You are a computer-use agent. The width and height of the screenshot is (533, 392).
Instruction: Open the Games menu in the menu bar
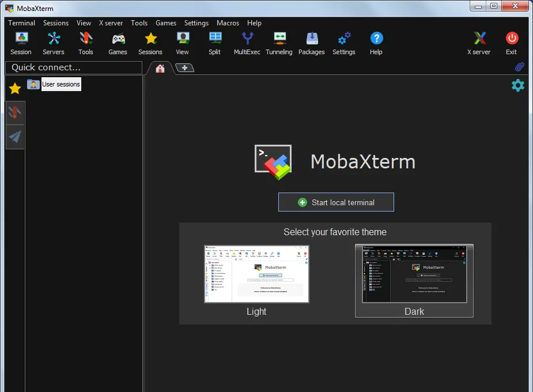(x=166, y=23)
